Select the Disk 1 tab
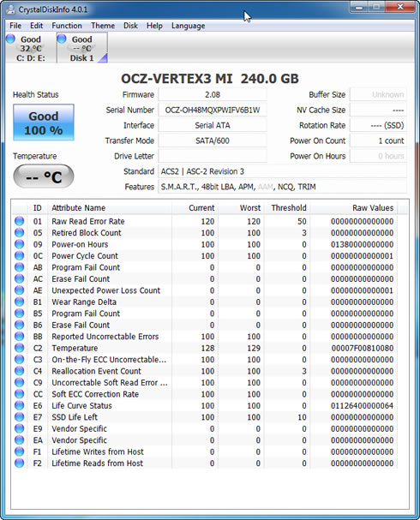 click(x=82, y=48)
